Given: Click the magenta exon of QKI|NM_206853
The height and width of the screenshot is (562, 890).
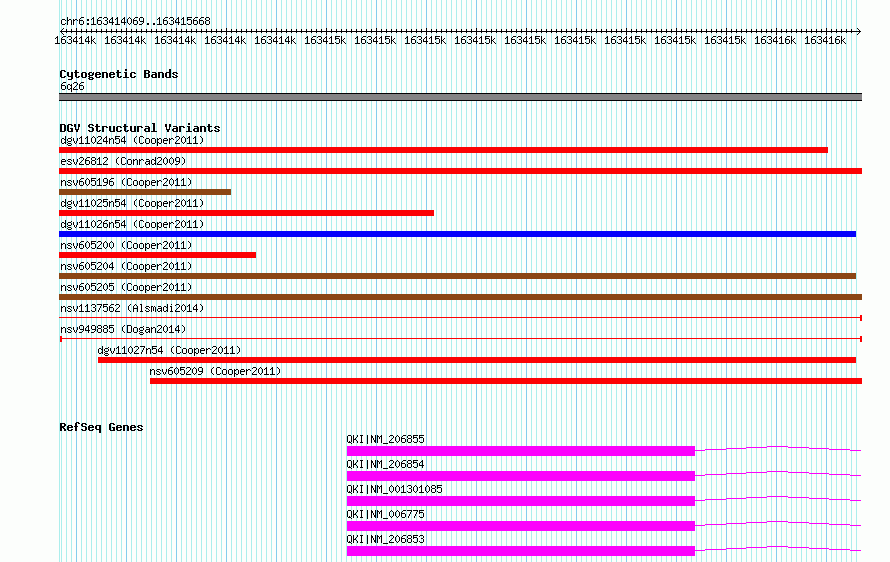Looking at the screenshot, I should click(x=520, y=551).
